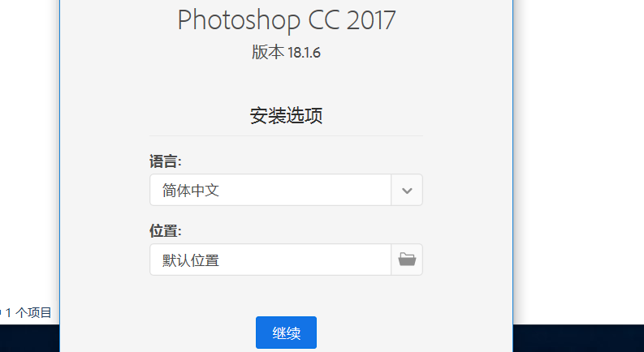Click the 位置: field label
644x352 pixels.
165,231
